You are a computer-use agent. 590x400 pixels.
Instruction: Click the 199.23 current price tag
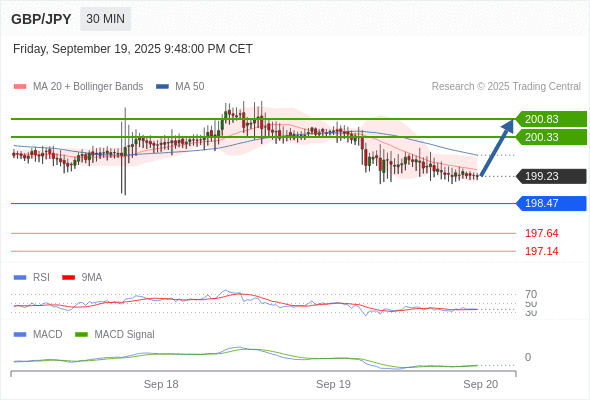point(551,176)
